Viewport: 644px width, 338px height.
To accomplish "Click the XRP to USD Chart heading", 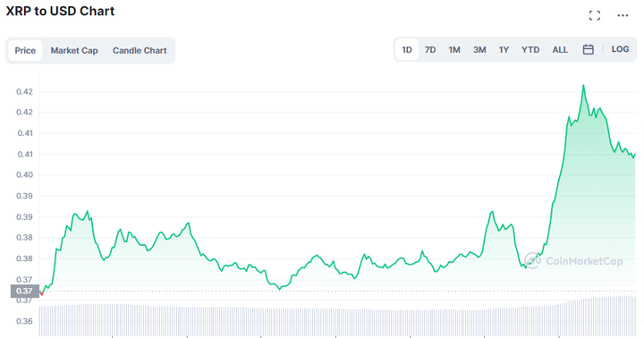I will click(x=60, y=11).
